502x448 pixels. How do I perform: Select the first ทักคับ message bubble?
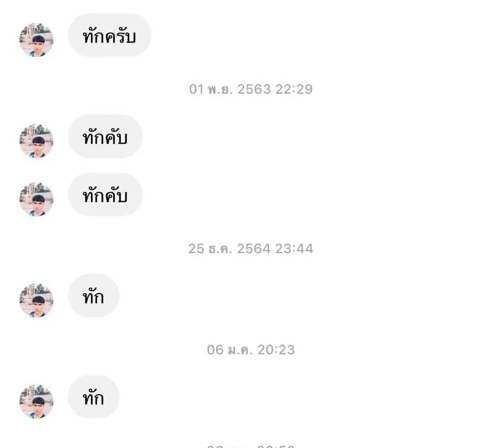(x=105, y=137)
